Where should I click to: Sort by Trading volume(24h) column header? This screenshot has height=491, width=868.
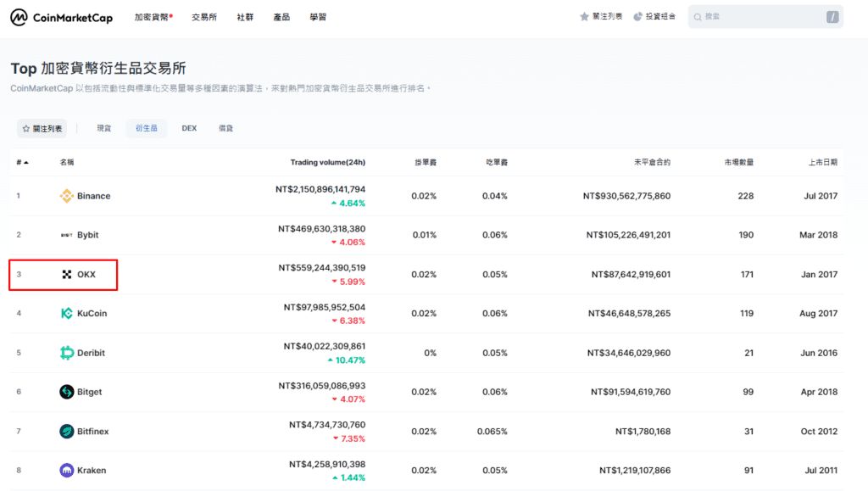(327, 162)
